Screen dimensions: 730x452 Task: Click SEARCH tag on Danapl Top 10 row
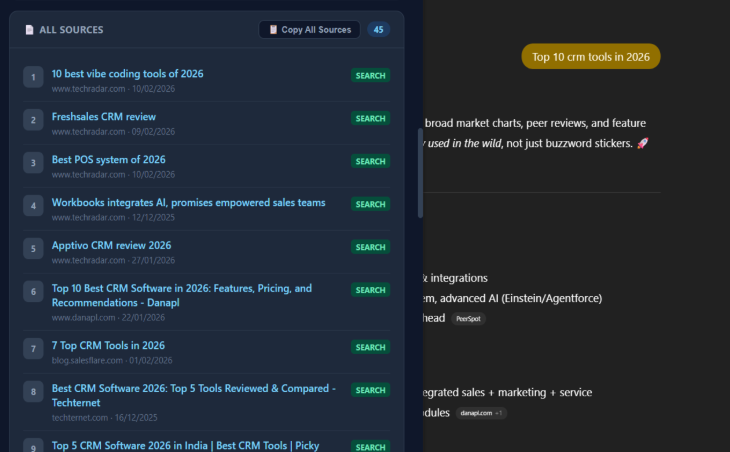371,290
